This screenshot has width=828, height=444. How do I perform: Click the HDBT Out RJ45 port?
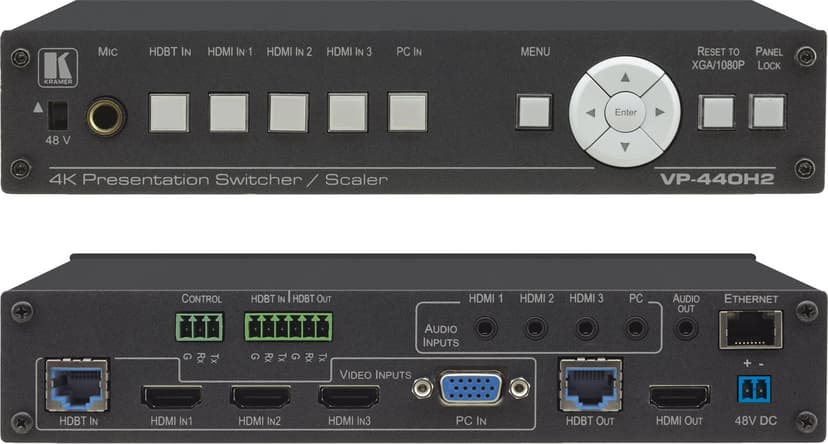(590, 385)
